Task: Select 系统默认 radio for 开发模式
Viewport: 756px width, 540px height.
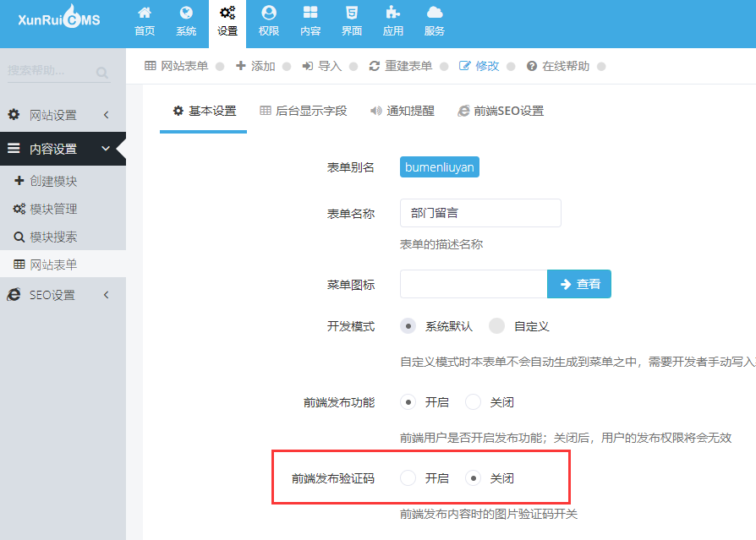Action: [408, 326]
